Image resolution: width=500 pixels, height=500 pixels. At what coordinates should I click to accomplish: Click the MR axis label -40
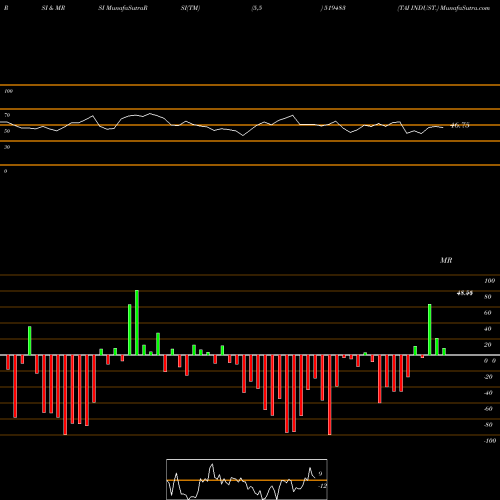pyautogui.click(x=488, y=393)
